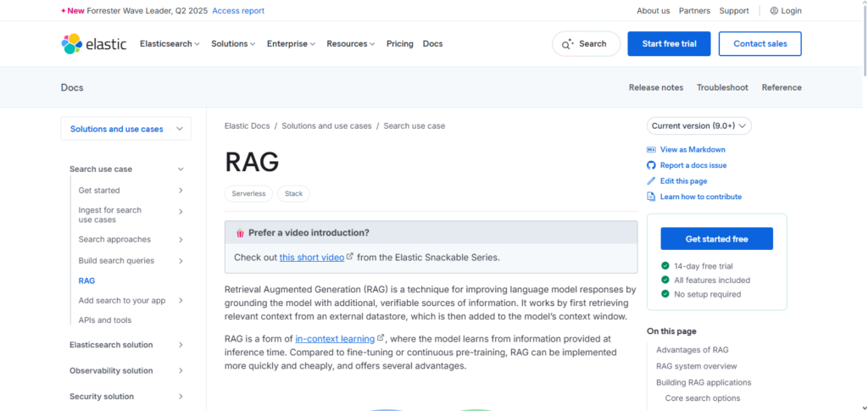Open the Current version (9.0+) dropdown
Image resolution: width=868 pixels, height=411 pixels.
pos(699,125)
